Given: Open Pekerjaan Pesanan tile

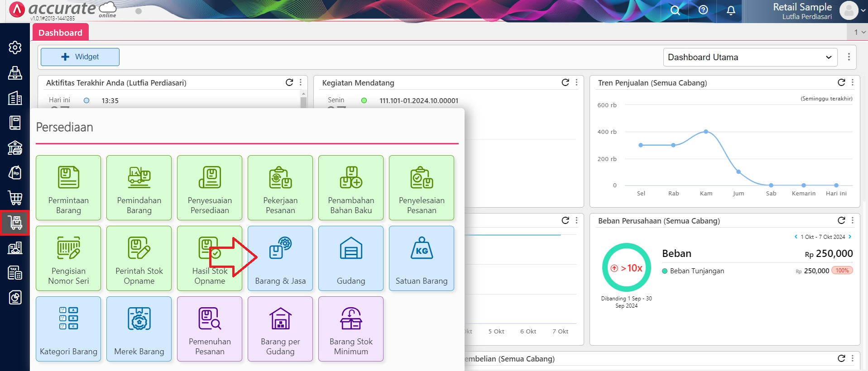Looking at the screenshot, I should click(x=280, y=188).
